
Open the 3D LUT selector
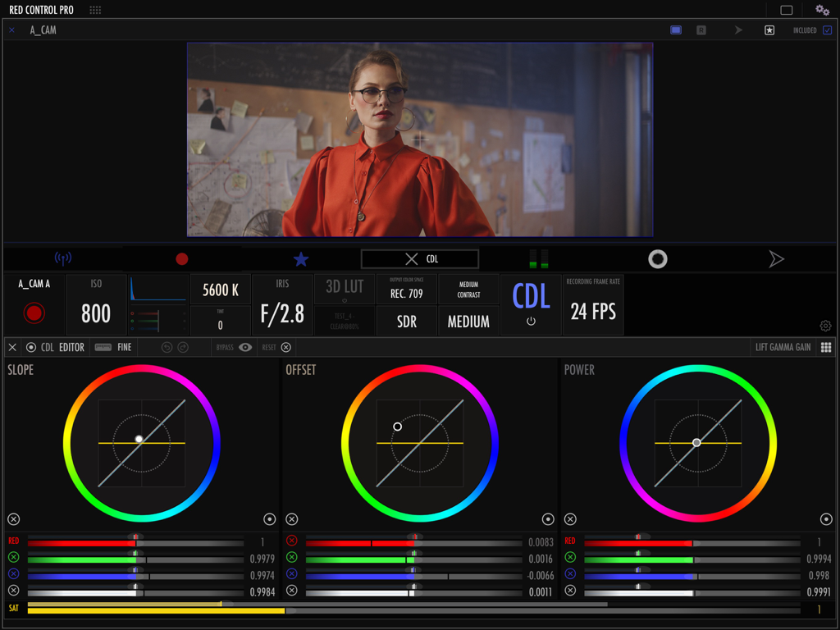pos(345,287)
